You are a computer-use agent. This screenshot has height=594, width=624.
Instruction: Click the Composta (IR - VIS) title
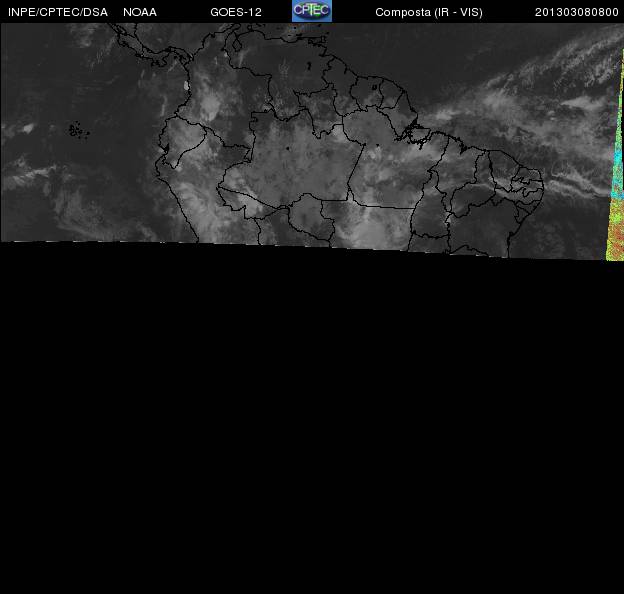pos(429,12)
